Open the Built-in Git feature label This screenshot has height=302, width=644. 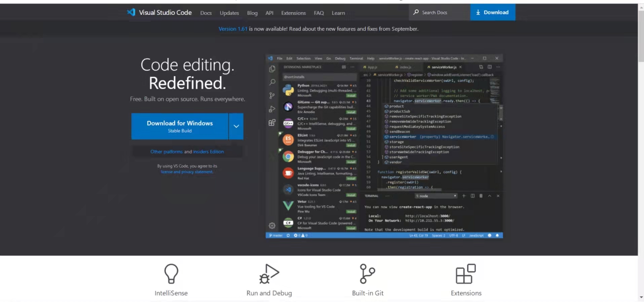click(368, 293)
